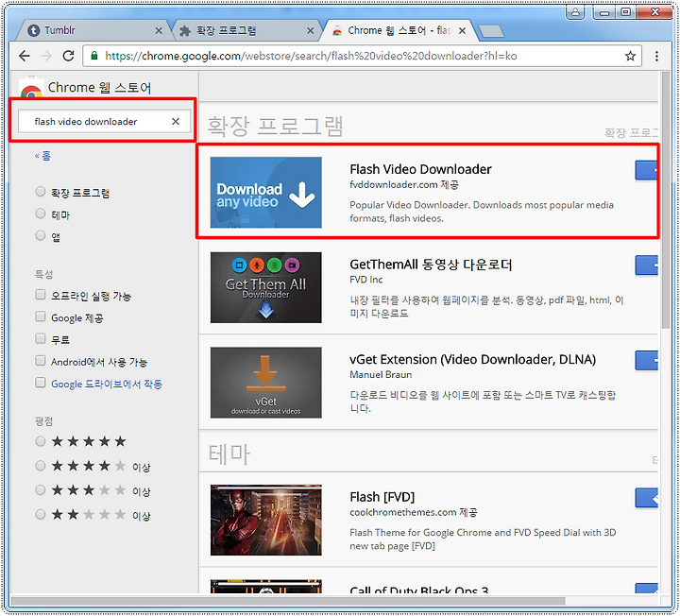Image resolution: width=680 pixels, height=616 pixels.
Task: Select three stars 이상 rating filter
Action: [x=41, y=490]
